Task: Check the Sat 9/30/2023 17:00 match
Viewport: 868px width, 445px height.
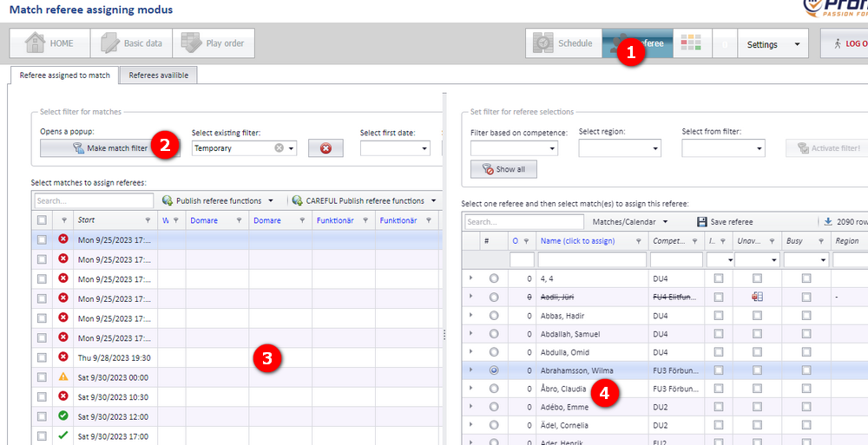Action: [42, 435]
